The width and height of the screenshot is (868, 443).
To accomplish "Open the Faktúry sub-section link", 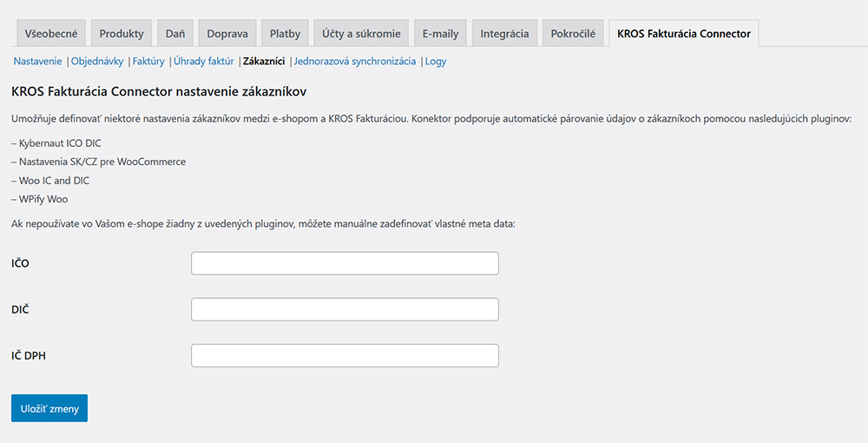I will (148, 62).
